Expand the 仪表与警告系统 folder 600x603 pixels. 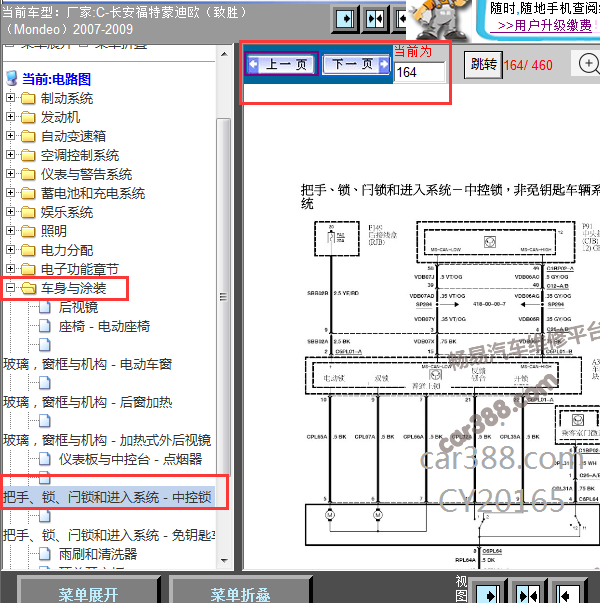click(x=10, y=174)
